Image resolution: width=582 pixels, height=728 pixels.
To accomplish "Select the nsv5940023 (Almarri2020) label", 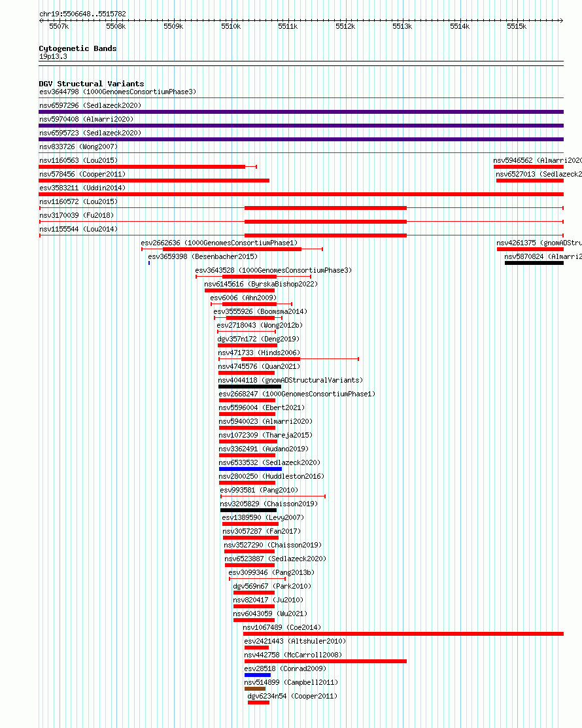I will 265,422.
